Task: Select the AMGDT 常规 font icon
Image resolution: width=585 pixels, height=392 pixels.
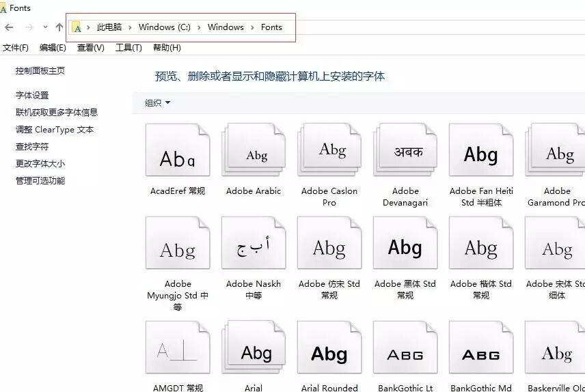Action: (178, 347)
